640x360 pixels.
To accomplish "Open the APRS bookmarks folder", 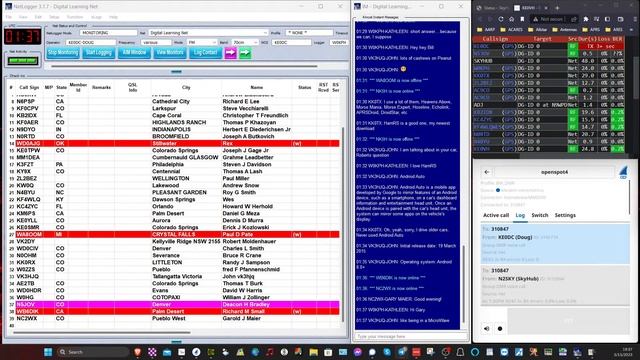I will click(x=591, y=29).
